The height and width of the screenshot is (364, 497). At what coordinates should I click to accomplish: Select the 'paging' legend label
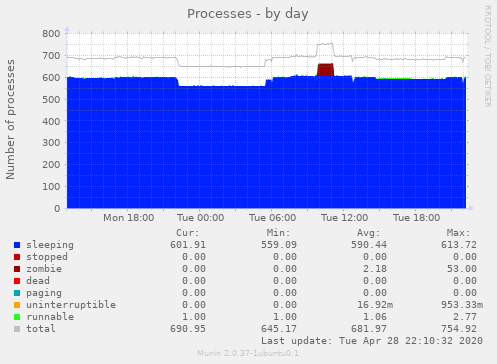point(44,293)
